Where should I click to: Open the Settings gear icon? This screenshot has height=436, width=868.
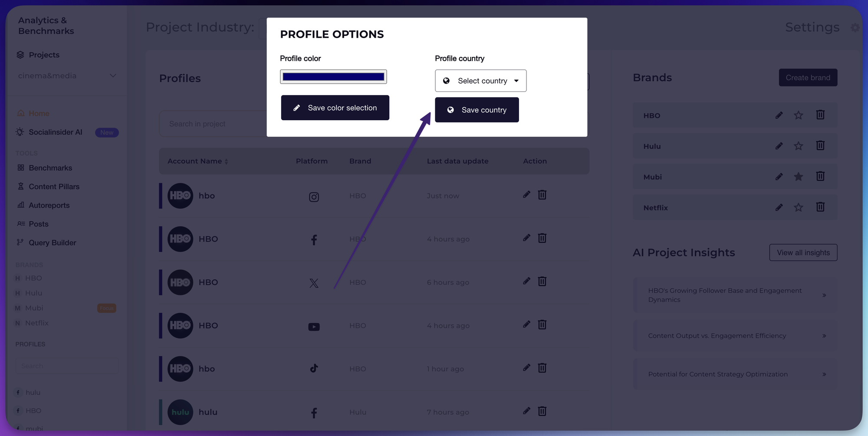pyautogui.click(x=855, y=27)
